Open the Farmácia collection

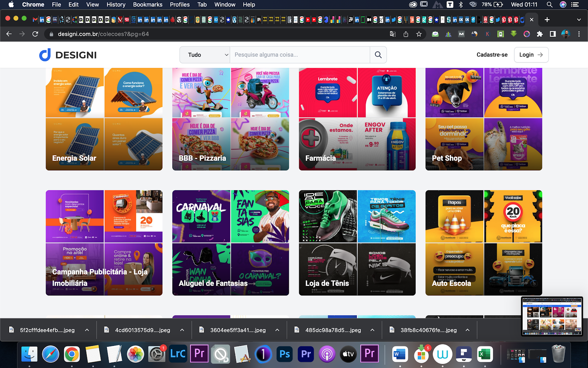[x=357, y=119]
